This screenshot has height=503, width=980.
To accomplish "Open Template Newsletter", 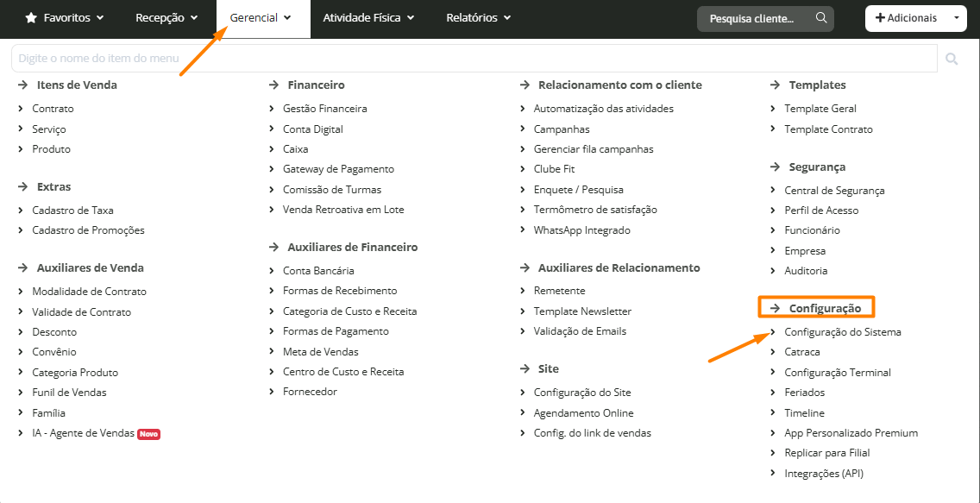I will 582,311.
